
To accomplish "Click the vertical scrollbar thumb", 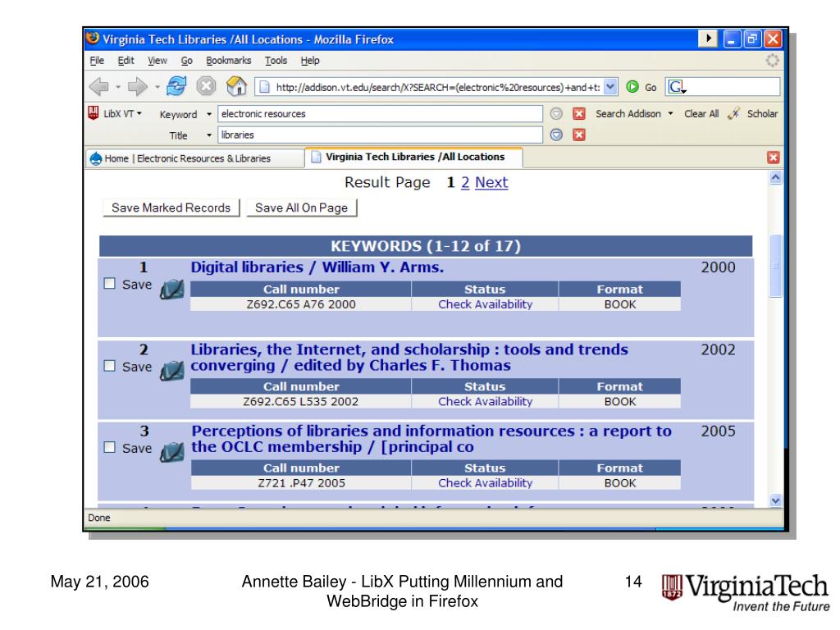I will pyautogui.click(x=776, y=266).
